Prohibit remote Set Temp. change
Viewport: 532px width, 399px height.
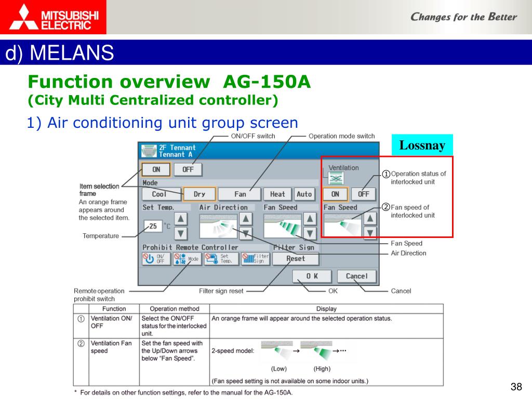coord(221,259)
